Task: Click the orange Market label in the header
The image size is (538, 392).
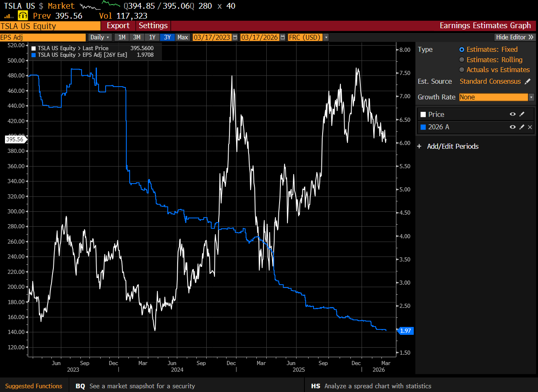Action: click(x=61, y=6)
